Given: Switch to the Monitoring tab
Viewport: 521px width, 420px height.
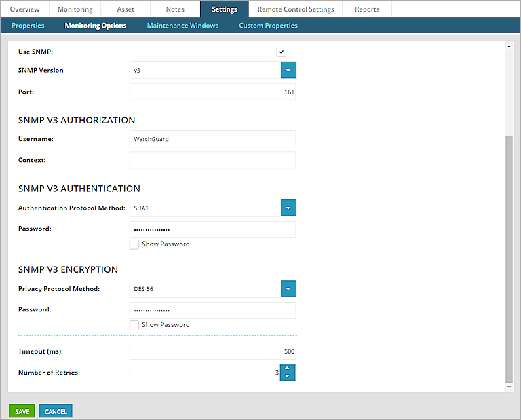Looking at the screenshot, I should 75,9.
